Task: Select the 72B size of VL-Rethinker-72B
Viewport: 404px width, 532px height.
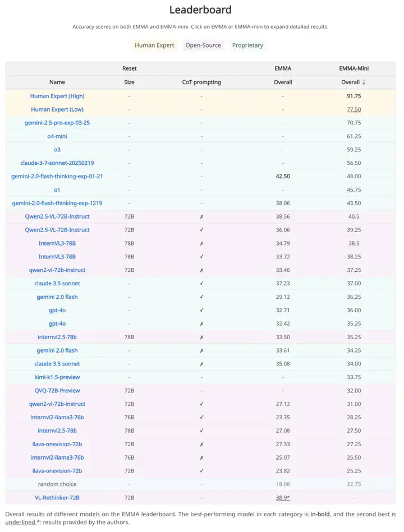Action: coord(130,498)
